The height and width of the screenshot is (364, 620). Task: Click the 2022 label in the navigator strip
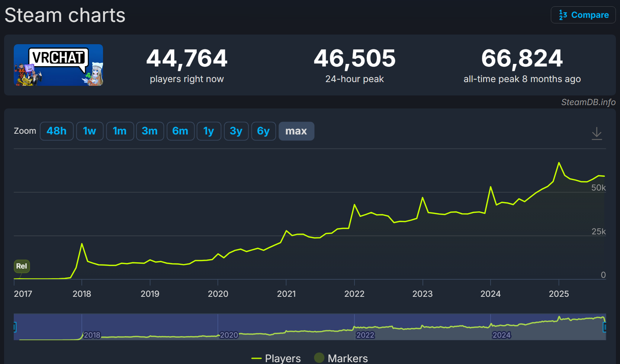(x=365, y=335)
